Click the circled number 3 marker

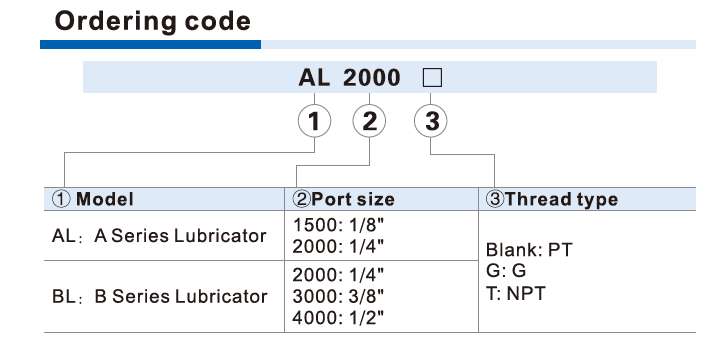tap(431, 121)
